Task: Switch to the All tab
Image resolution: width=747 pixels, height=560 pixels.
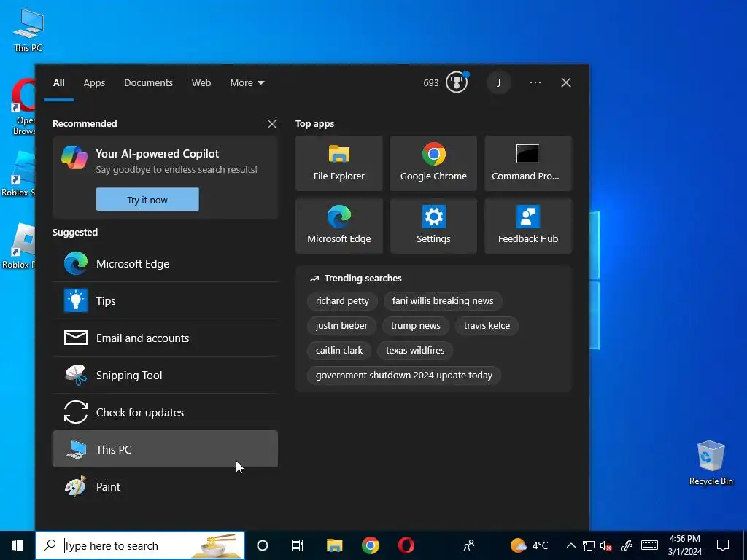Action: pyautogui.click(x=59, y=83)
